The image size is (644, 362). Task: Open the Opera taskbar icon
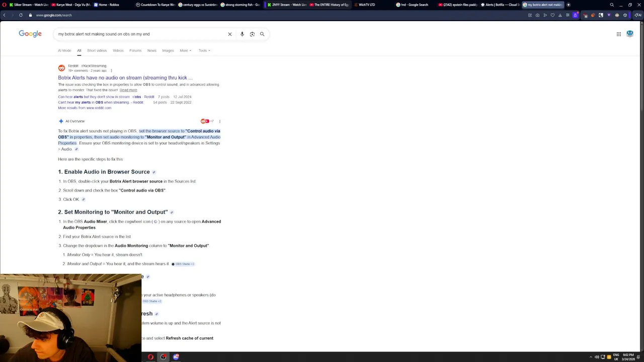[150, 357]
